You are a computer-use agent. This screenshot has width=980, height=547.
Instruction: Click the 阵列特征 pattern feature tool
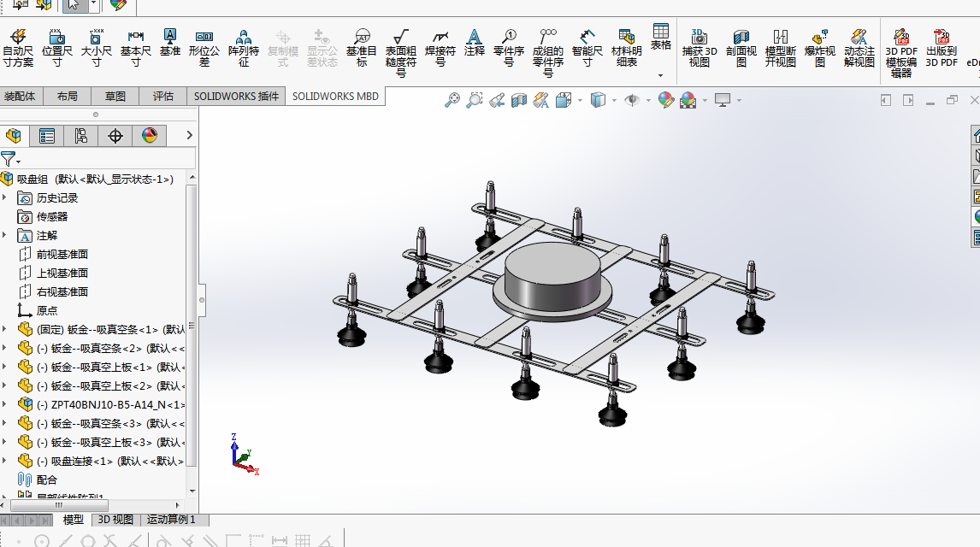(244, 48)
